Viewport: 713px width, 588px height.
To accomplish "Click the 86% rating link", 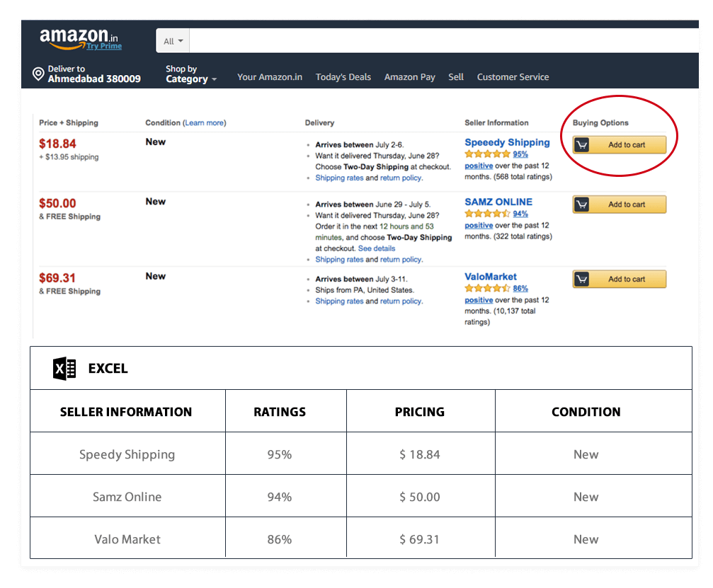I will click(x=520, y=288).
